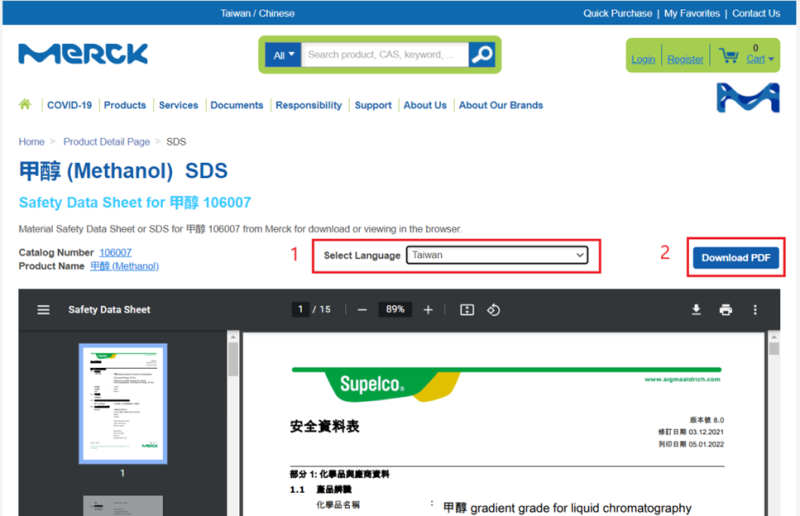
Task: Rotate the PDF document counterclockwise
Action: pos(493,310)
